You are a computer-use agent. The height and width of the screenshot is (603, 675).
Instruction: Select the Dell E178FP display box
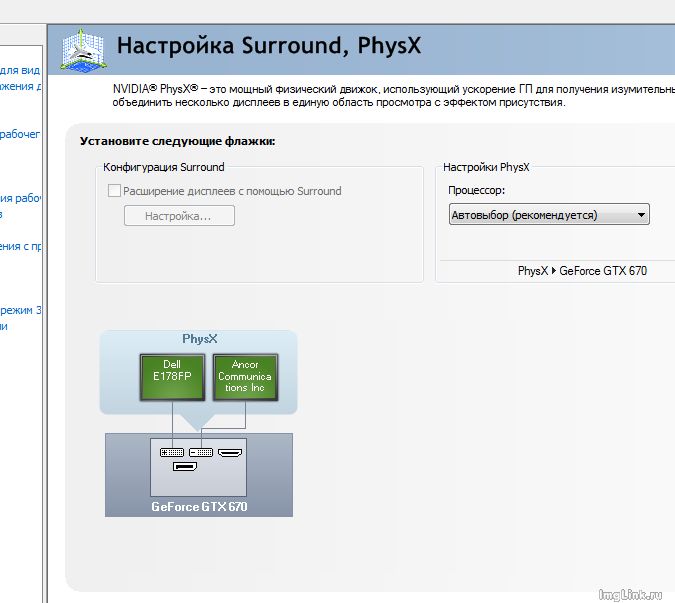pyautogui.click(x=172, y=377)
